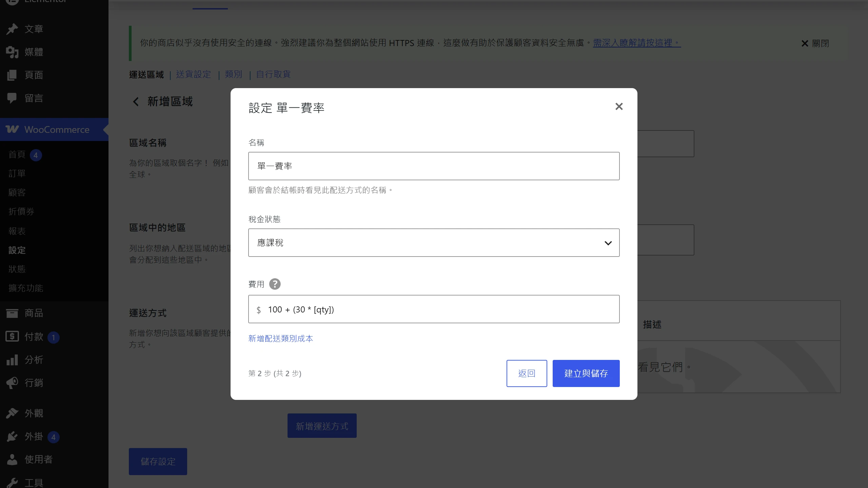This screenshot has height=488, width=868.
Task: Click the 建立與儲存 button
Action: point(586,373)
